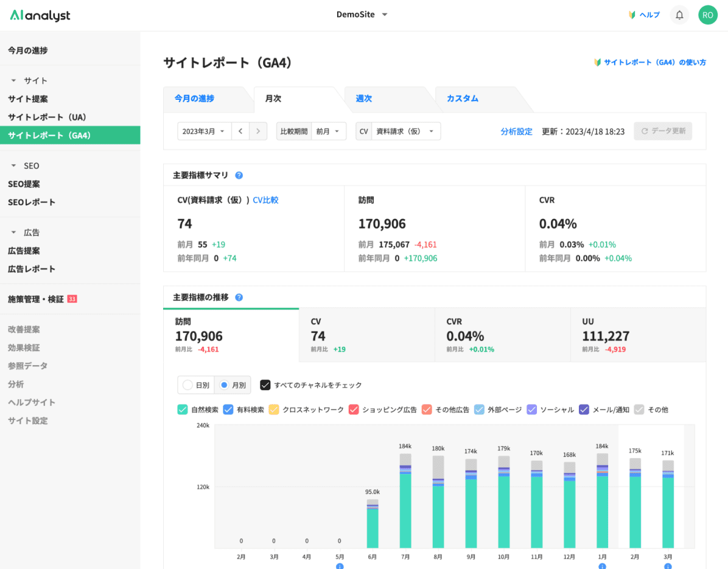Click help icon beside 主要指標サマリ

click(x=239, y=175)
